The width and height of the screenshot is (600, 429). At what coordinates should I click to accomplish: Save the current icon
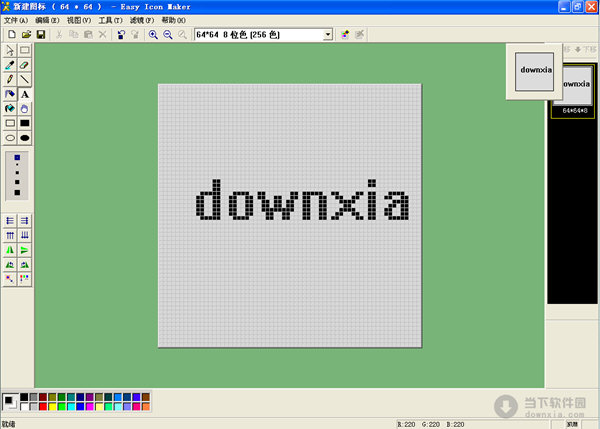pyautogui.click(x=41, y=34)
